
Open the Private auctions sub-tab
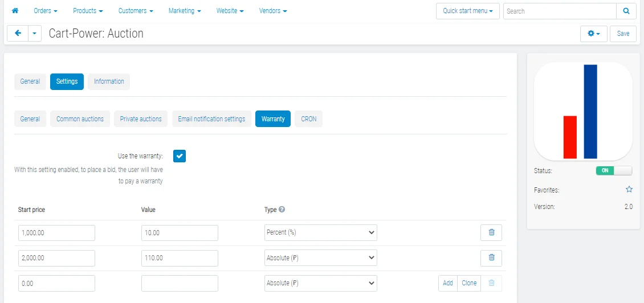click(x=141, y=118)
